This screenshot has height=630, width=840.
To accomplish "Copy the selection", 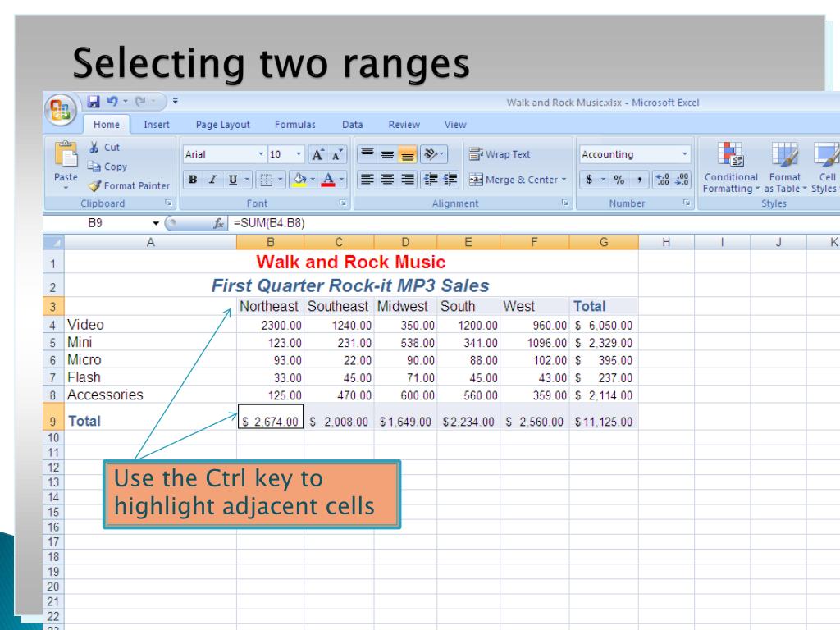I will pos(107,167).
